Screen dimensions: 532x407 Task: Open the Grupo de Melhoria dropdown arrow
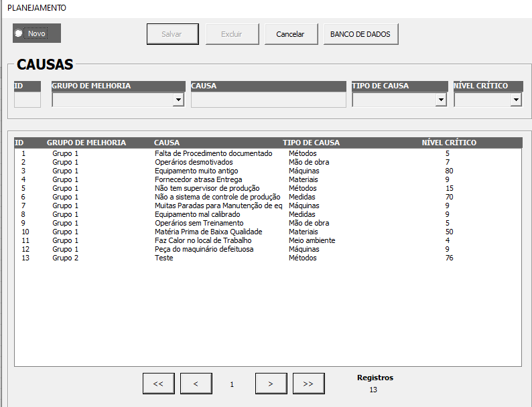click(178, 100)
